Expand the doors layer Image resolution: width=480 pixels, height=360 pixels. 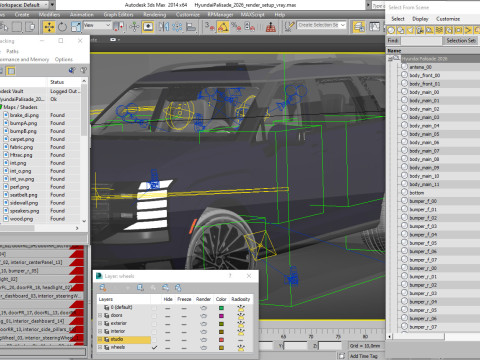click(100, 315)
